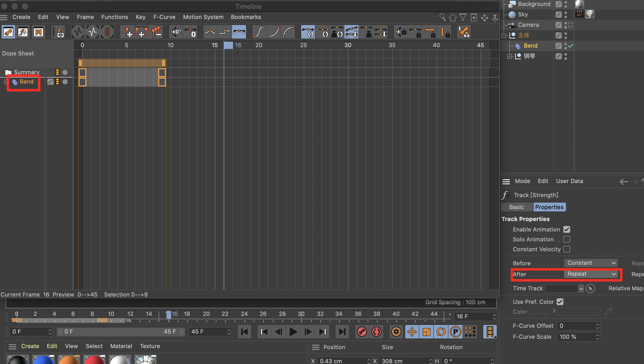Viewport: 644px width, 364px height.
Task: Switch to F-Curve mode in the toolbar
Action: [23, 32]
